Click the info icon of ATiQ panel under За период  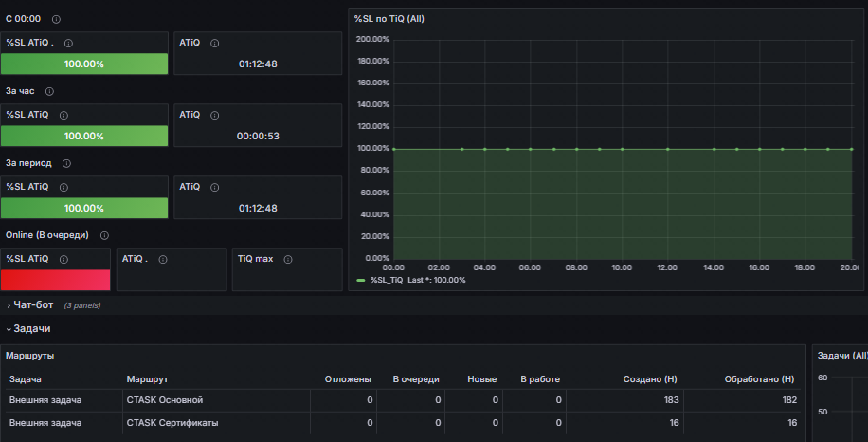[215, 187]
